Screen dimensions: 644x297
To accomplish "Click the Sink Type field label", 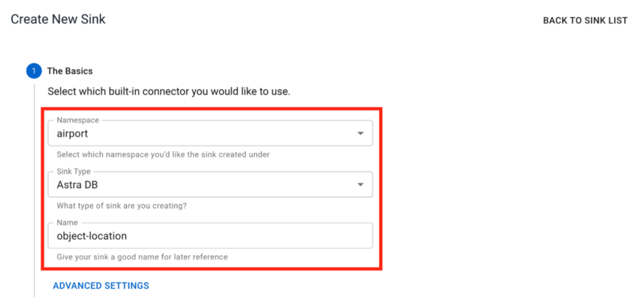I will (74, 171).
